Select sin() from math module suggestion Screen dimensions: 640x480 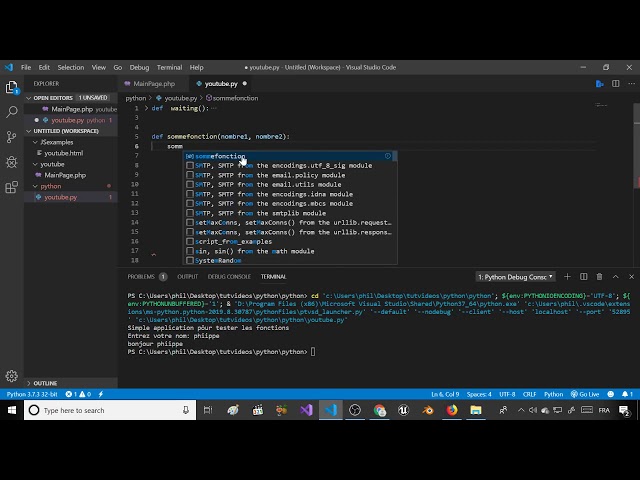pyautogui.click(x=290, y=251)
